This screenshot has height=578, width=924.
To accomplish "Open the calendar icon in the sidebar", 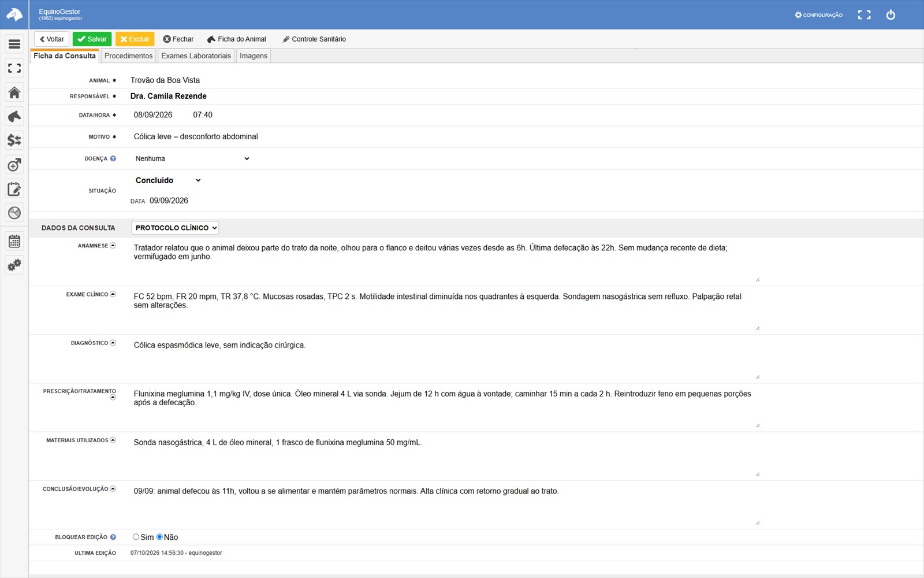I will (x=14, y=241).
